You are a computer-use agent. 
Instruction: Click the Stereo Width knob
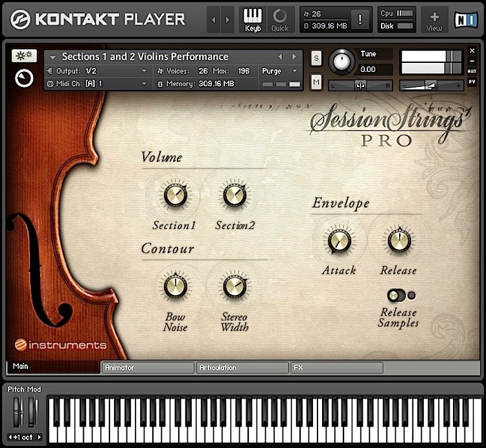[234, 286]
